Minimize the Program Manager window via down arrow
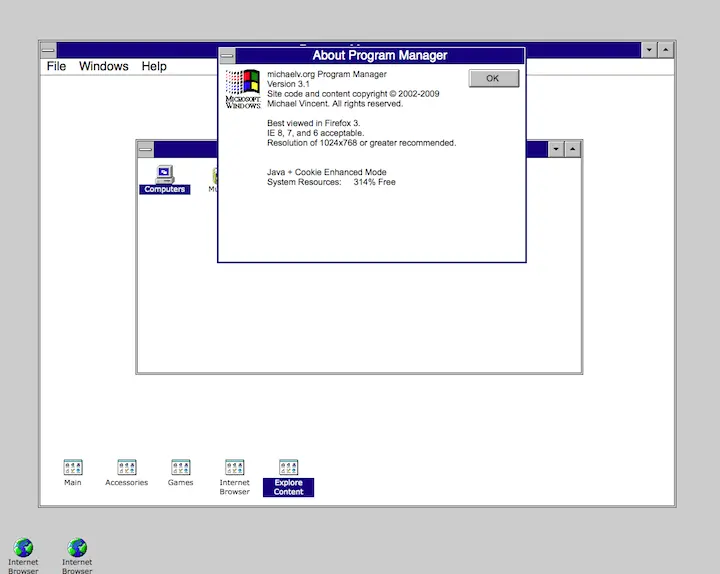The width and height of the screenshot is (720, 574). (649, 50)
